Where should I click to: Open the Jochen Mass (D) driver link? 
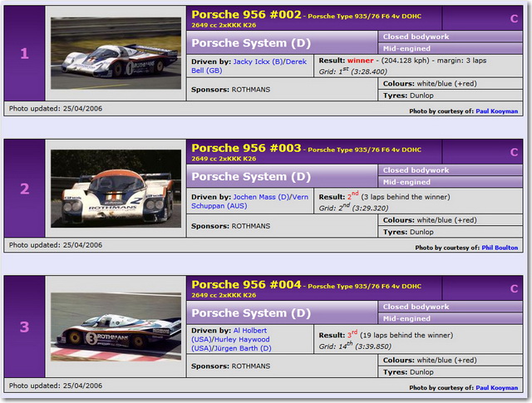pos(261,197)
